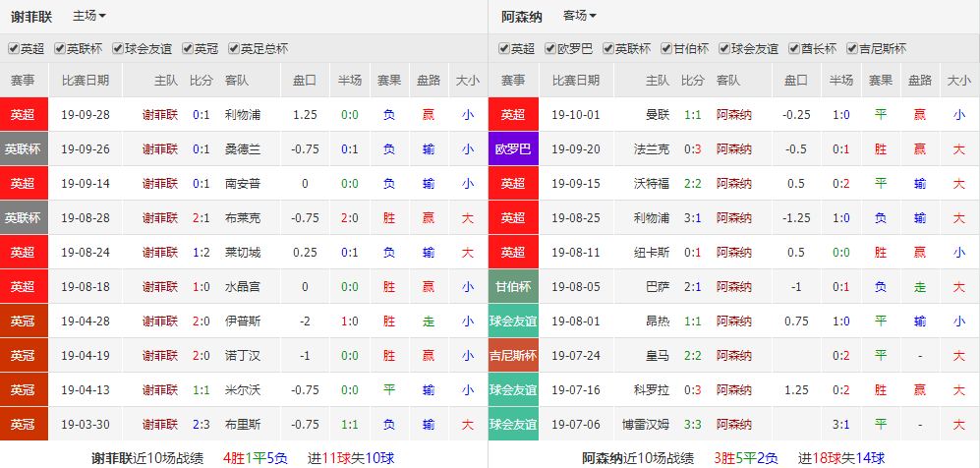Screen dimensions: 980x468
Task: Toggle the 英超 checkbox for 谢菲联
Action: pyautogui.click(x=13, y=49)
